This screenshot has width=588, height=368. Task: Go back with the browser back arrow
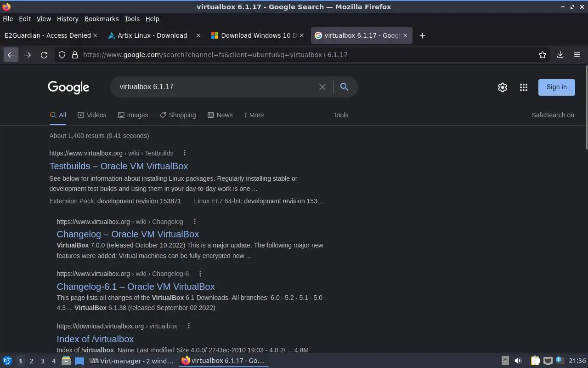point(11,55)
